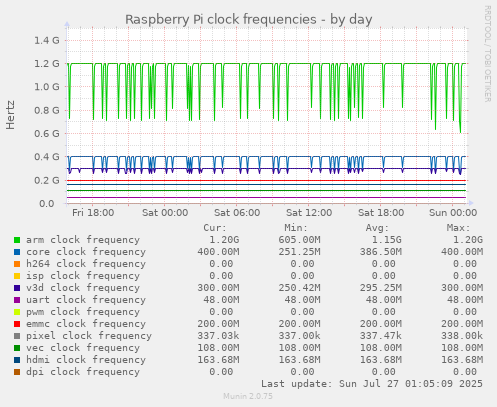The image size is (497, 407).
Task: Click the arm clock green legend swatch
Action: pos(17,240)
